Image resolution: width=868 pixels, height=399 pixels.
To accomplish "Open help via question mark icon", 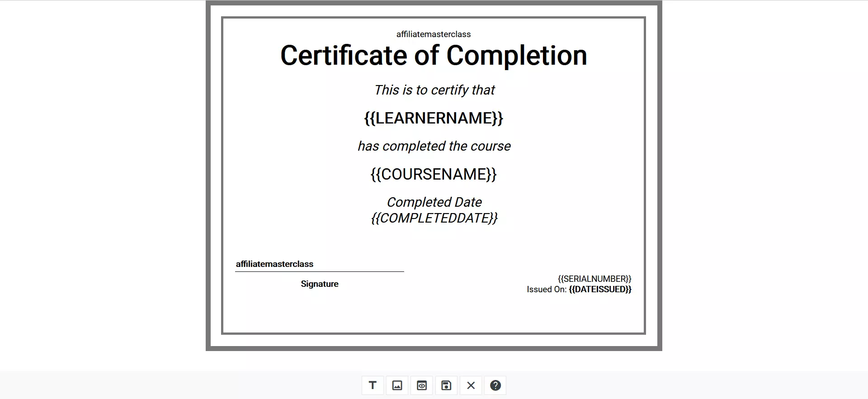I will click(495, 385).
